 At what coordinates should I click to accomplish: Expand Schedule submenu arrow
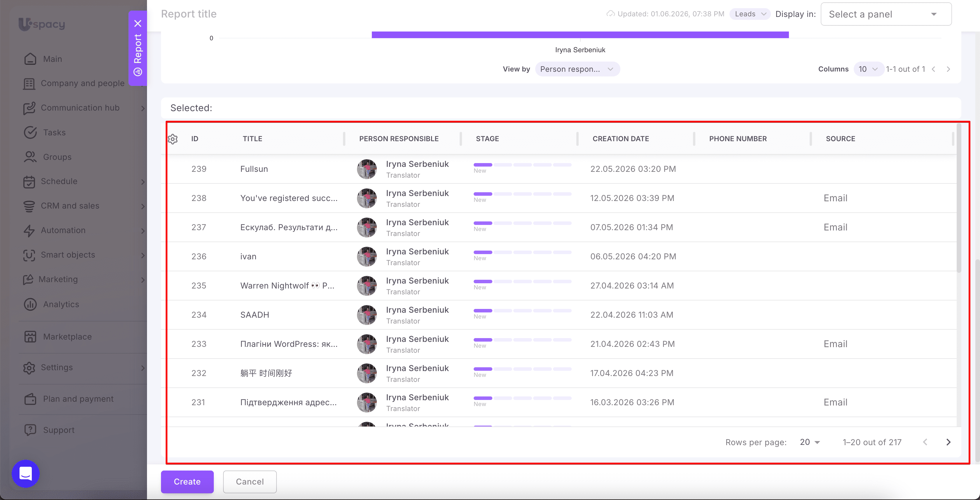coord(143,182)
